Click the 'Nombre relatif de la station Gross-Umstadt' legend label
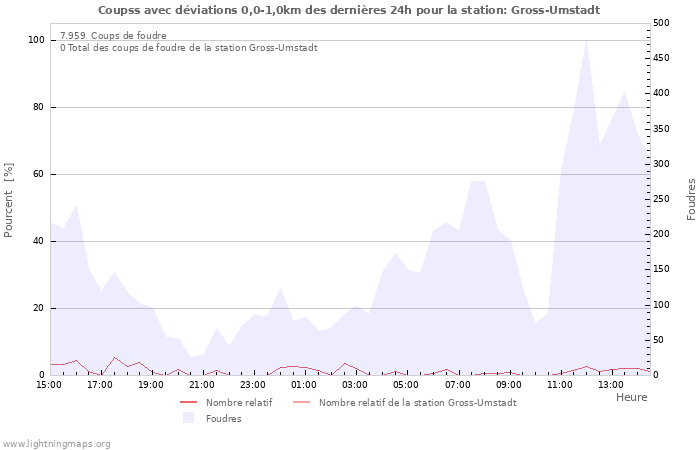 click(417, 403)
